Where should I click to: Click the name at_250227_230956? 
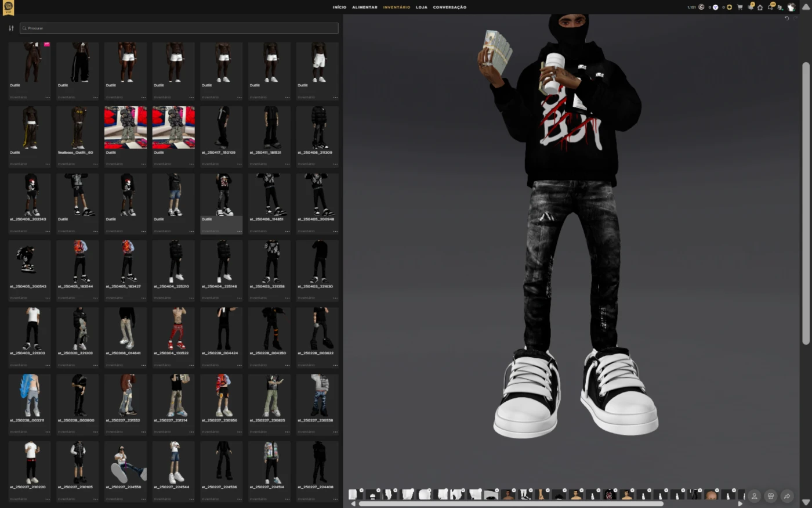pyautogui.click(x=219, y=420)
